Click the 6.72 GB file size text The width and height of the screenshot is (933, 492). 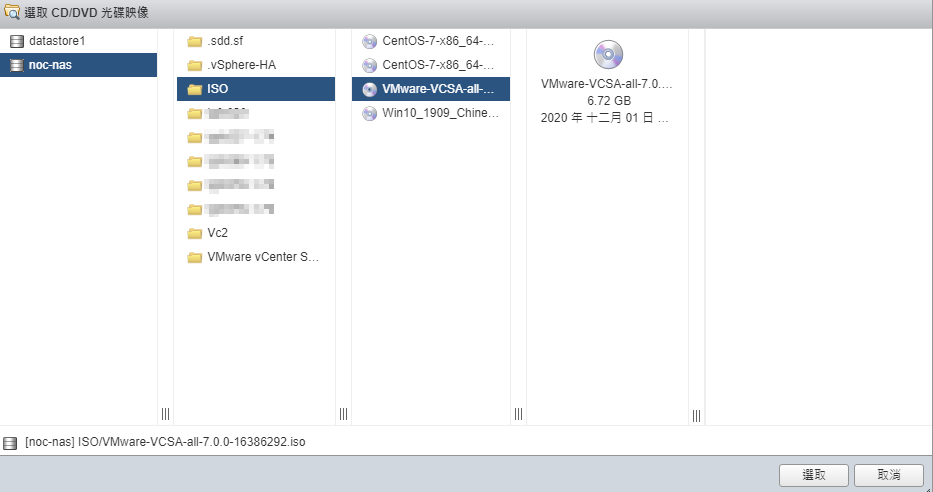point(609,101)
